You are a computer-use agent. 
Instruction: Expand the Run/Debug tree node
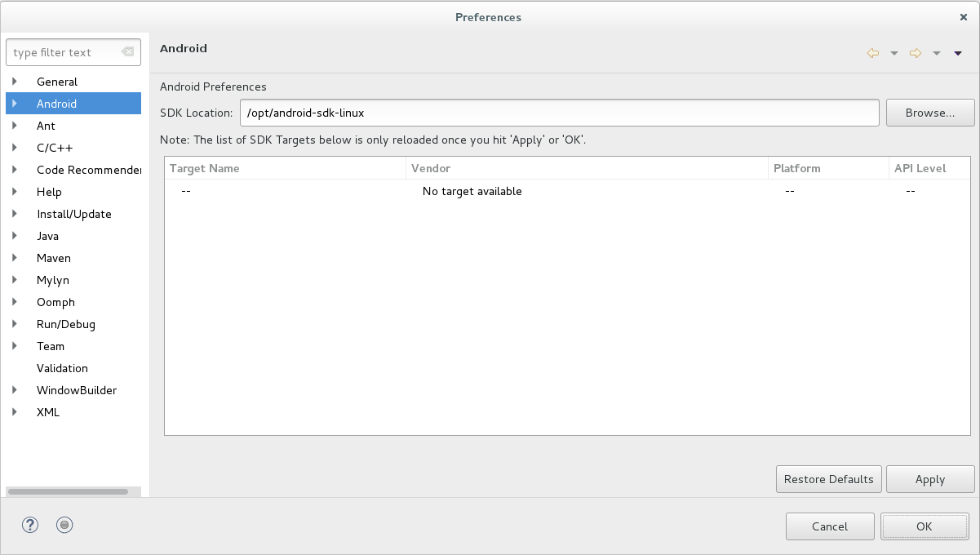point(15,324)
